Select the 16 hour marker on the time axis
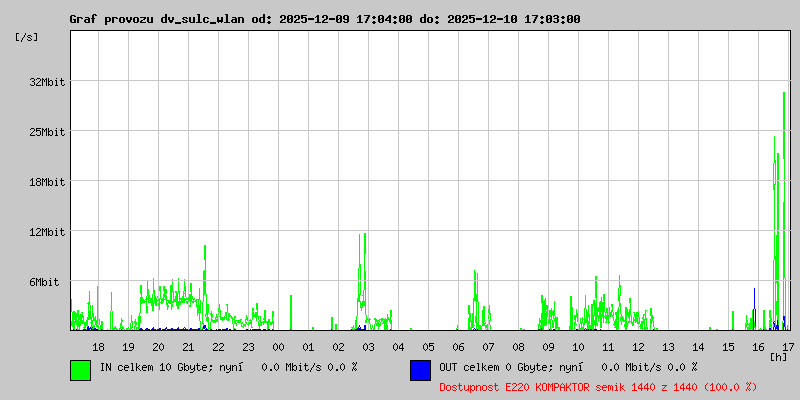800x400 pixels. (758, 346)
